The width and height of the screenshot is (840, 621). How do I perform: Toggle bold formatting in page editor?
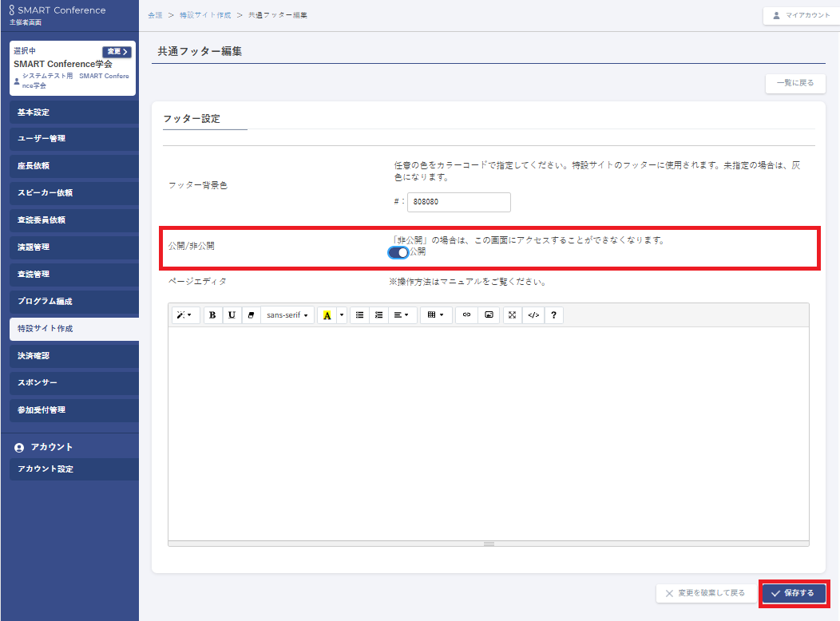click(x=212, y=315)
